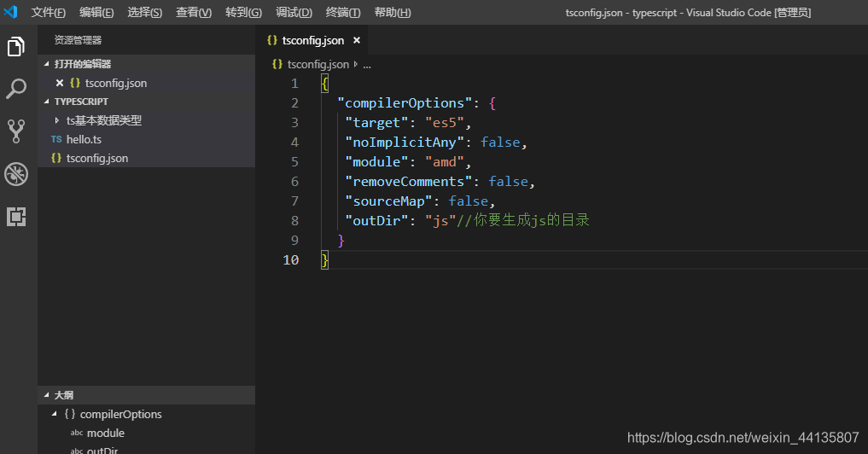
Task: Click tsconfig.json in the breadcrumb
Action: (318, 64)
